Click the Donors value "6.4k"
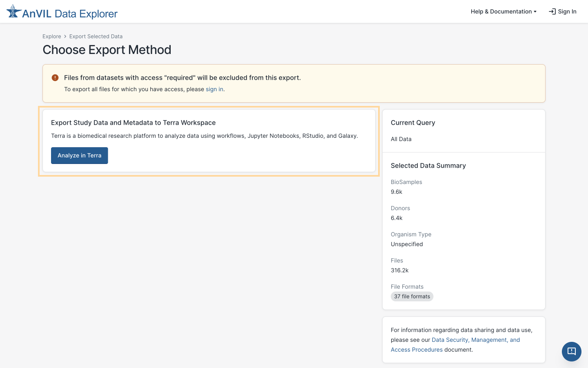588x368 pixels. [396, 218]
